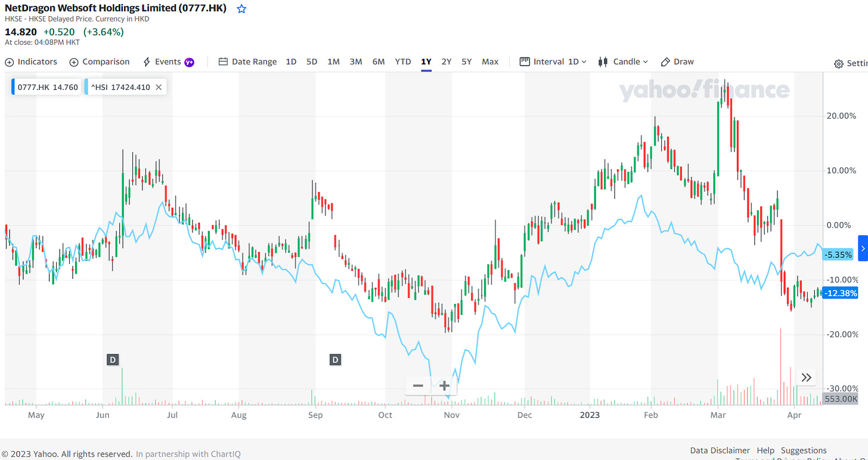Click the purple Y+ premium badge
The width and height of the screenshot is (868, 460).
pos(190,62)
